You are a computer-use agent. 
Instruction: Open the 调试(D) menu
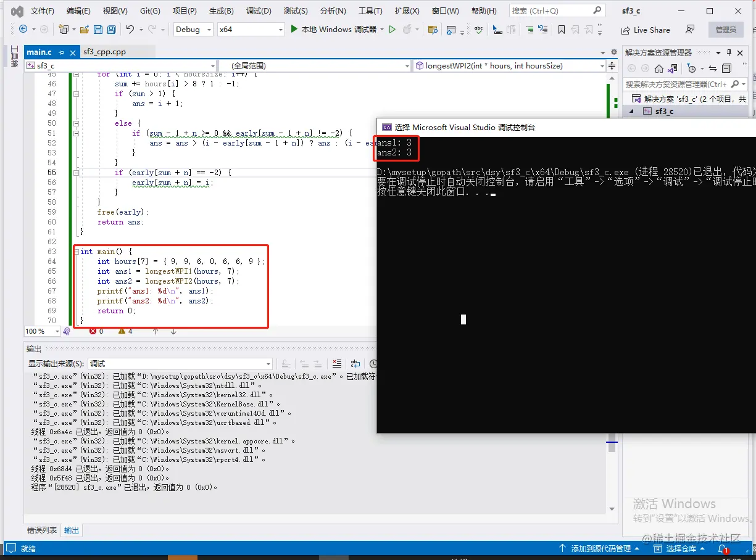coord(259,11)
